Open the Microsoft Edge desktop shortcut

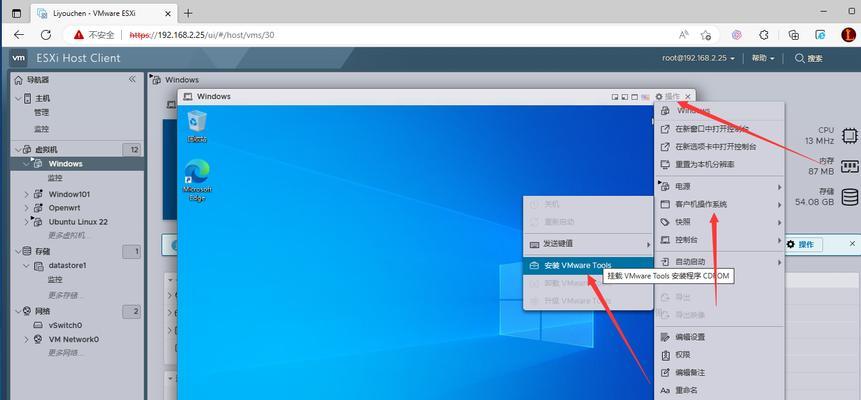(197, 181)
